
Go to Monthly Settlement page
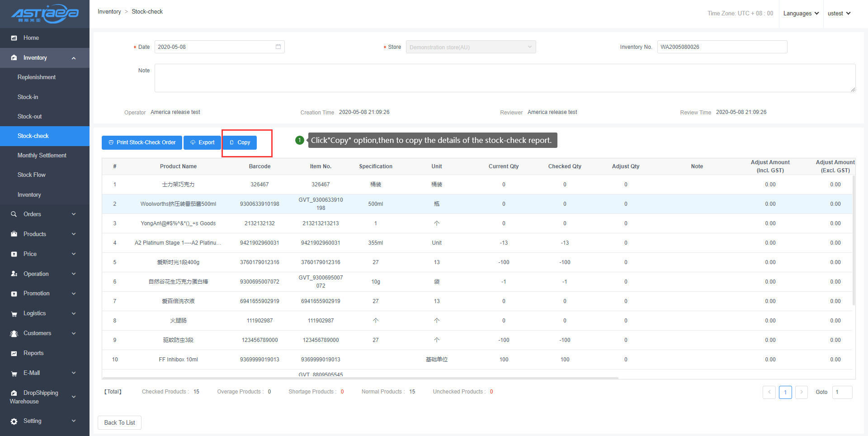click(42, 156)
